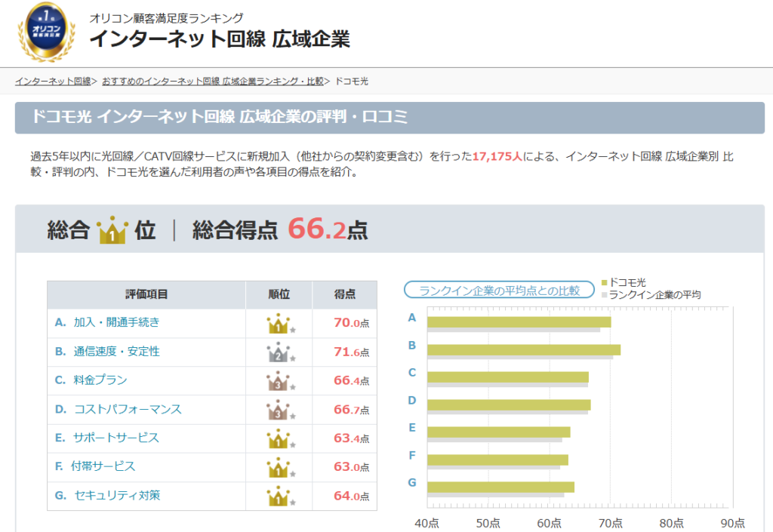Open the インターネット回線 breadcrumb link

click(x=54, y=81)
